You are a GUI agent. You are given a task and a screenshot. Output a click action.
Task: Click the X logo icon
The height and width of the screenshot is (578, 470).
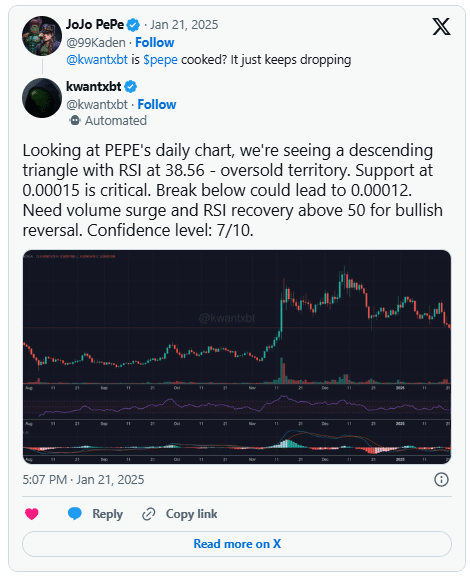point(441,26)
